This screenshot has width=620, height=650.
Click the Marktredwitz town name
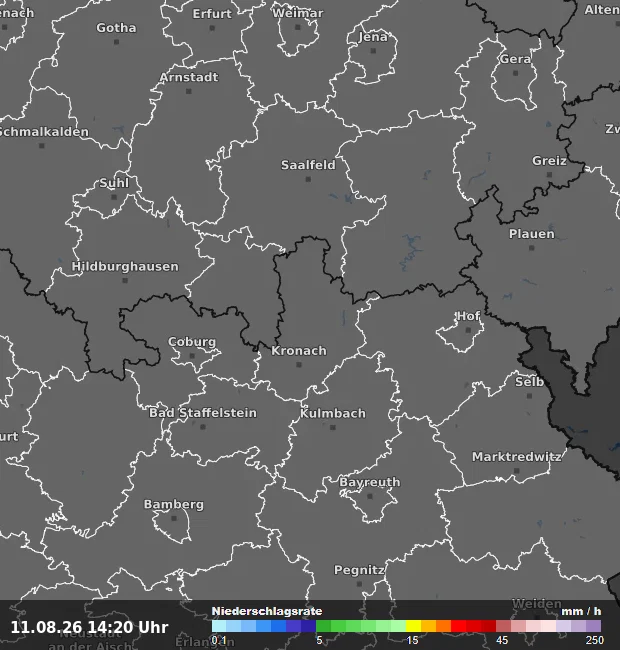coord(516,457)
